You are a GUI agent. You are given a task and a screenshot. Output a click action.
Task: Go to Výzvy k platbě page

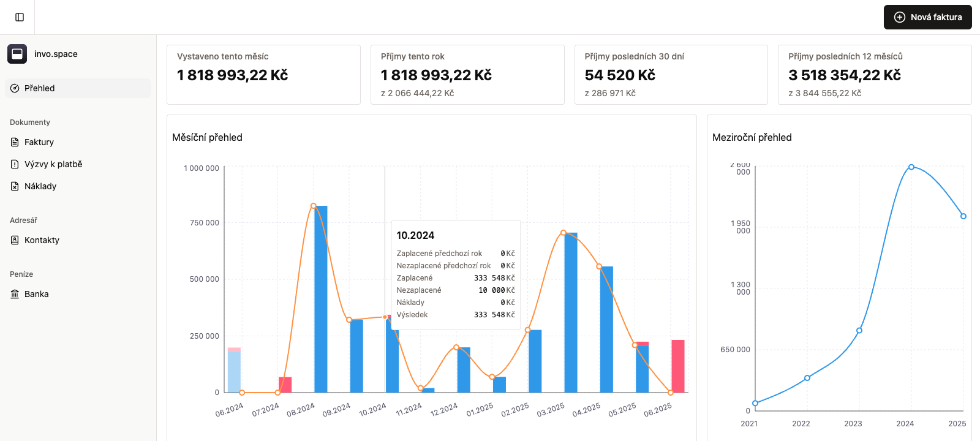(x=53, y=164)
